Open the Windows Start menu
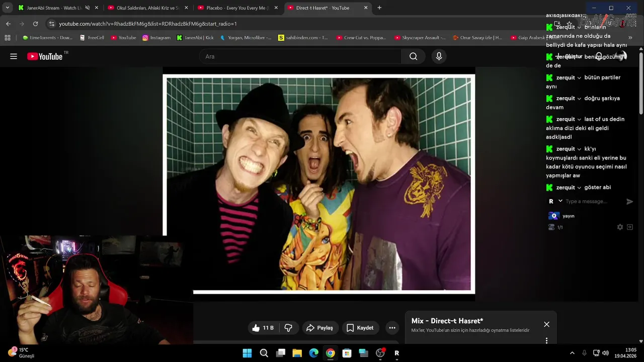Viewport: 644px width, 362px height. [x=247, y=353]
